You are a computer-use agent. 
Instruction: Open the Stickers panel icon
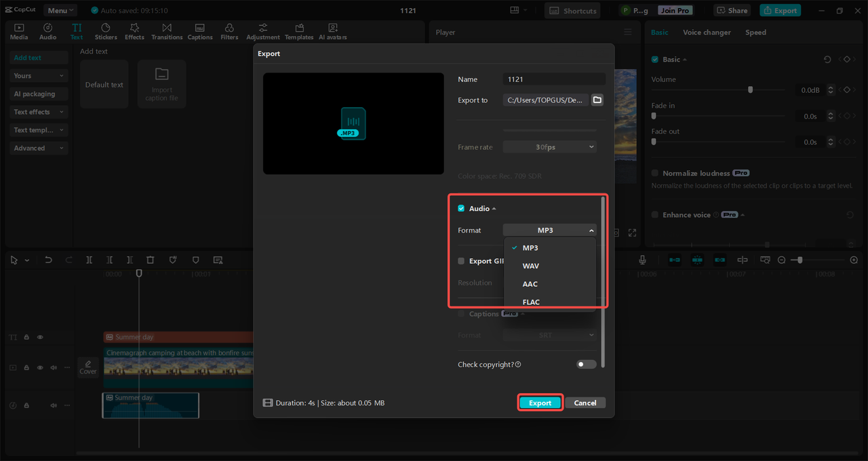106,31
